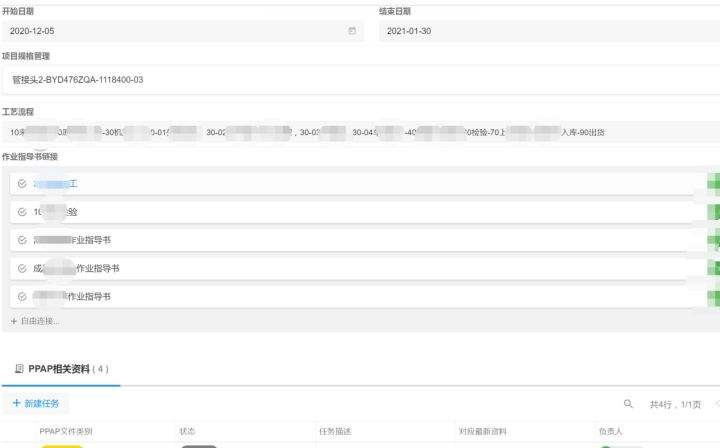
Task: Click the PPAP document icon beside tab title
Action: click(19, 369)
